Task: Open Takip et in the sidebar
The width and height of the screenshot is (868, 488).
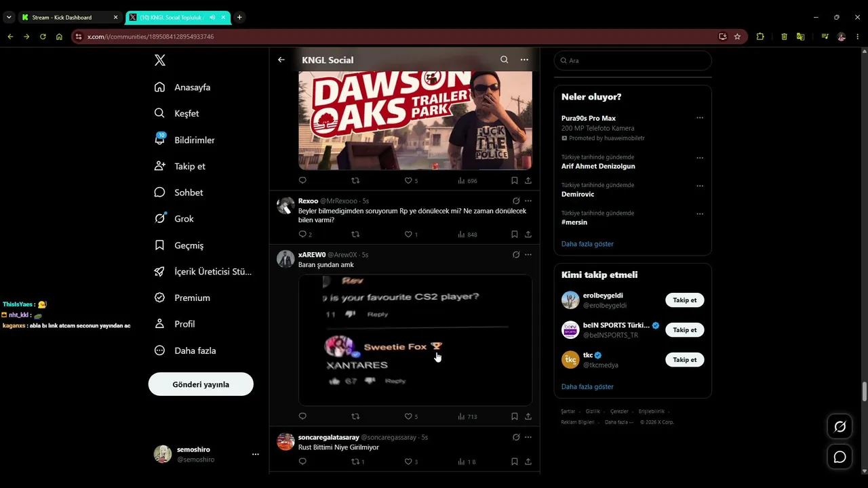Action: click(x=180, y=166)
